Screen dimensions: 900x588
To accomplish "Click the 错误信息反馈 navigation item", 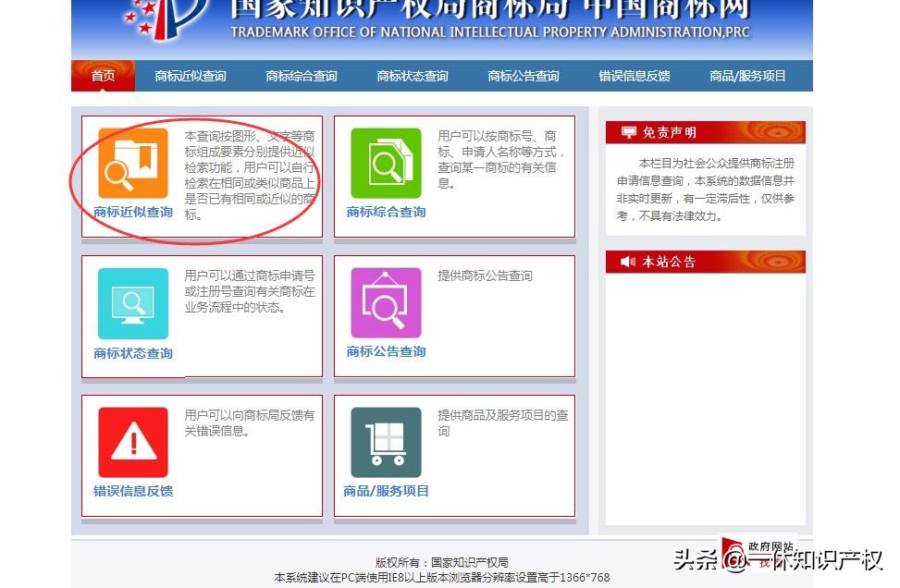I will click(634, 76).
